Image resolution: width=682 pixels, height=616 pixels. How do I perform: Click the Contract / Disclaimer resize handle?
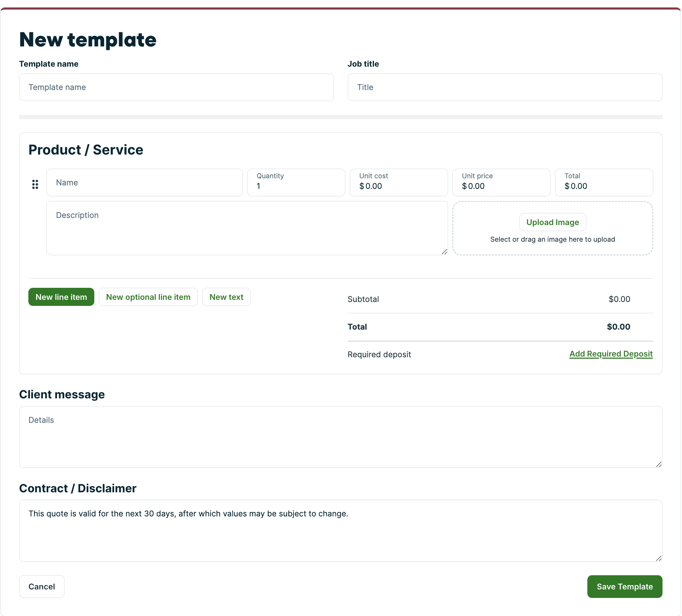(659, 558)
